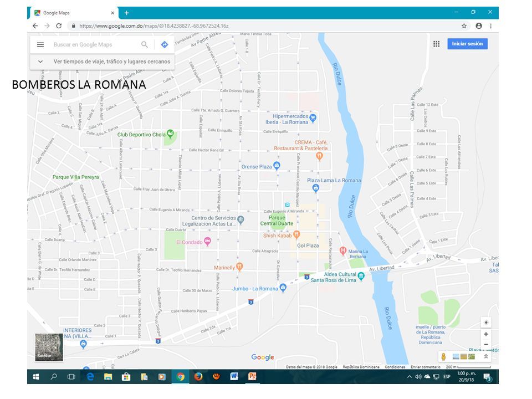Switch to Satélite view thumbnail

[49, 347]
